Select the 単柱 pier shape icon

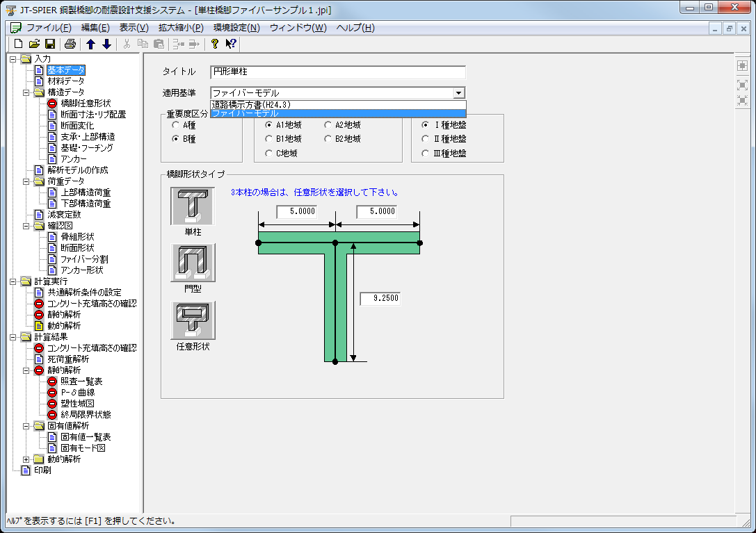click(x=193, y=206)
